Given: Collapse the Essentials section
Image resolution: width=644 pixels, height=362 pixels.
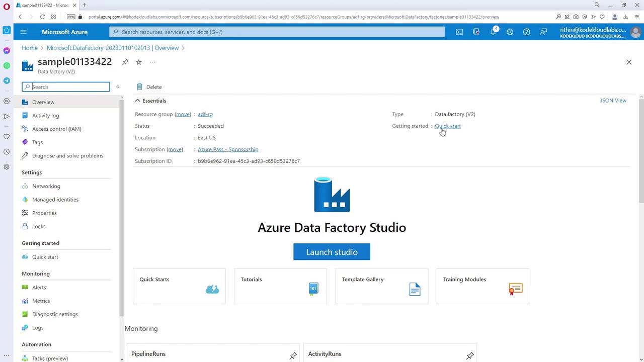Looking at the screenshot, I should coord(138,101).
